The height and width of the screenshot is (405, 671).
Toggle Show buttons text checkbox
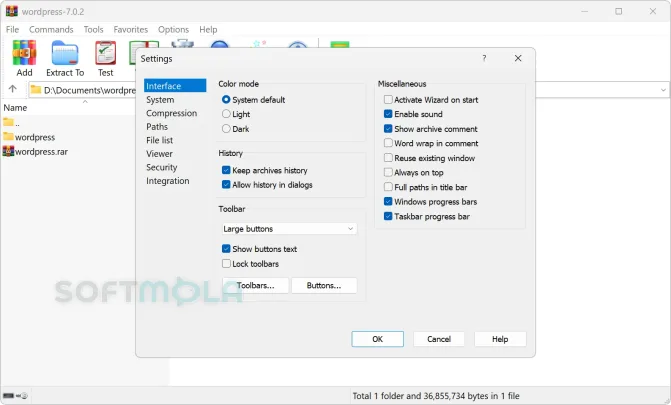226,248
